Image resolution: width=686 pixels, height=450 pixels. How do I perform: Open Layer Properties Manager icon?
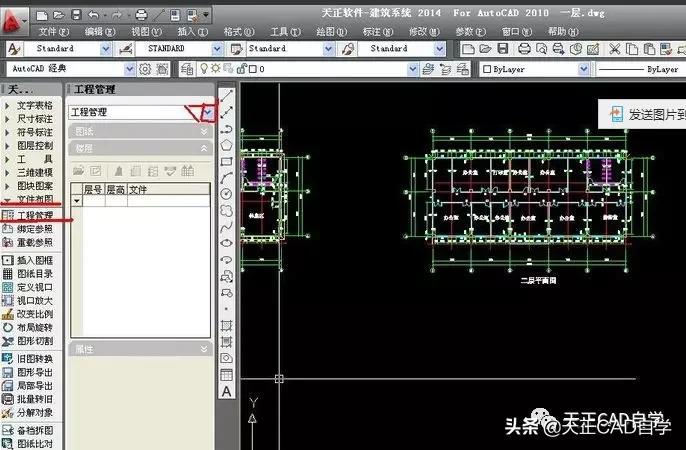coord(185,69)
